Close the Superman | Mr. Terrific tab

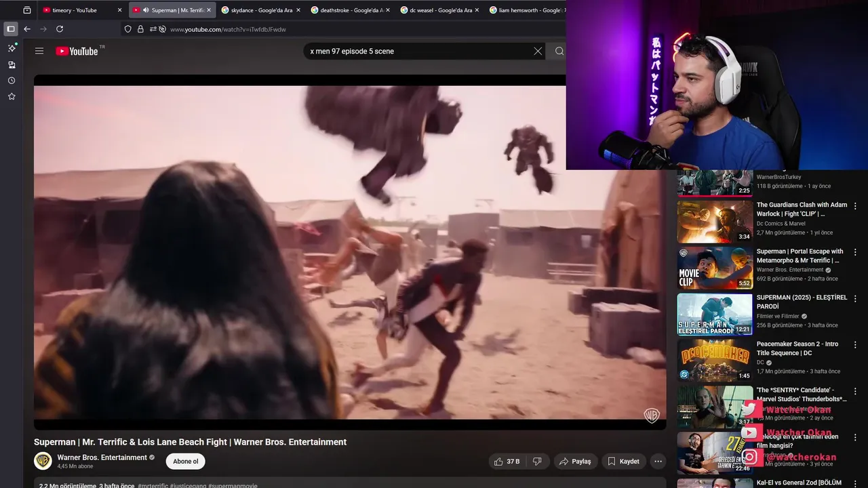(x=209, y=10)
